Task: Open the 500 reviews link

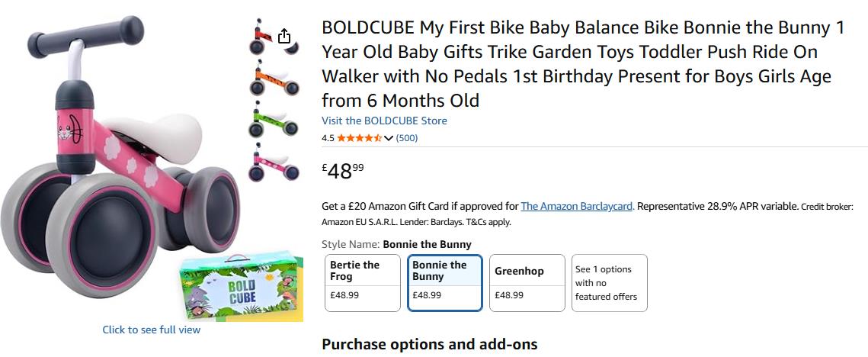Action: coord(406,138)
